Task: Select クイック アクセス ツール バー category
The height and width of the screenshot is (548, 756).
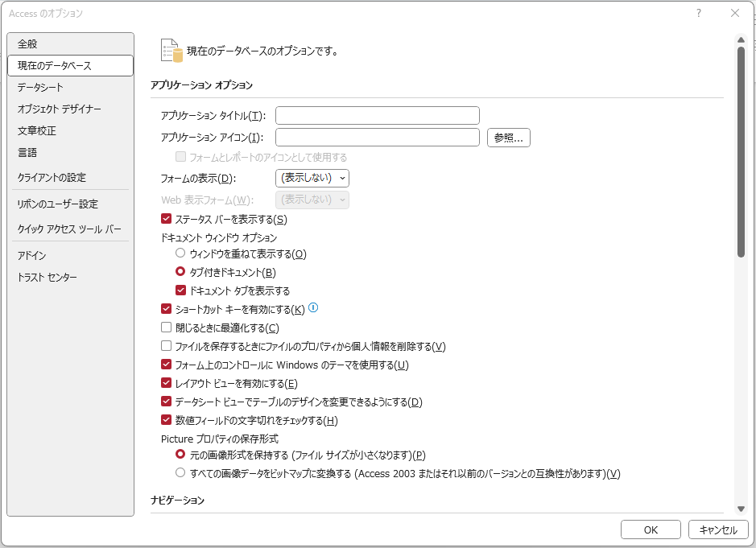Action: pos(69,229)
